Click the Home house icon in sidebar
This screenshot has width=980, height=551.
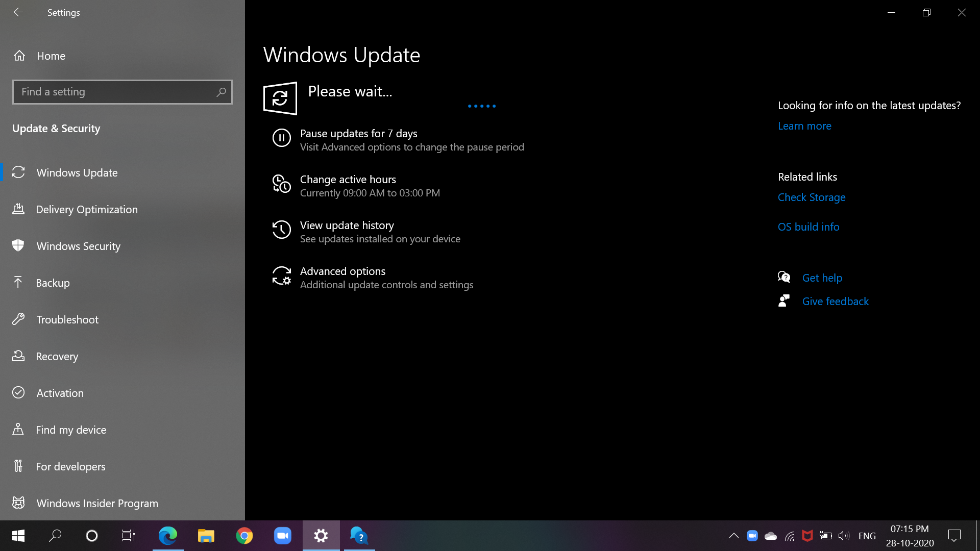click(19, 56)
